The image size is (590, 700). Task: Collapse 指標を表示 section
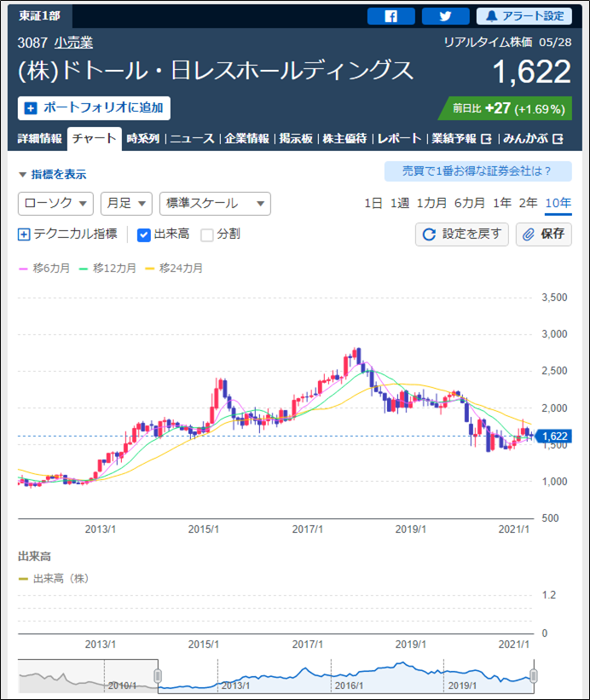pos(53,175)
